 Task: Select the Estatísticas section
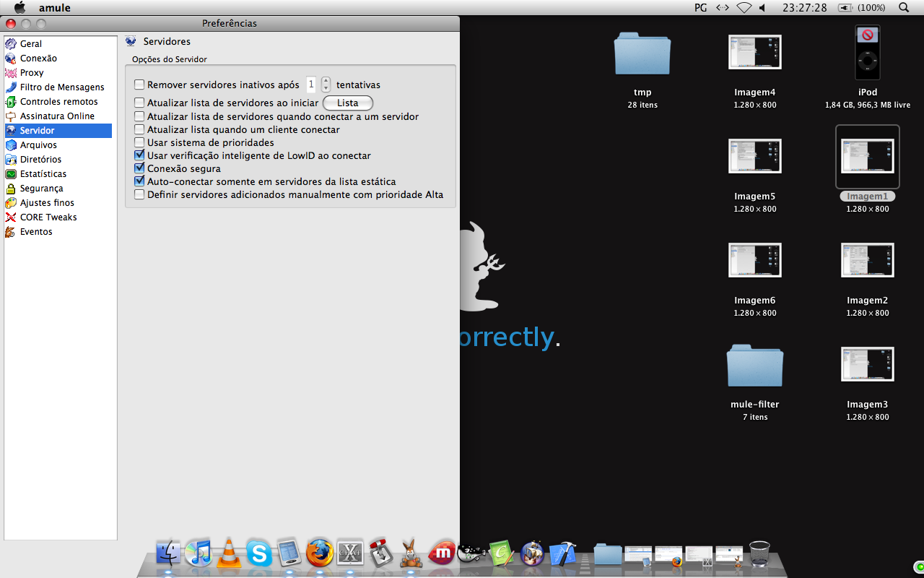(x=43, y=174)
